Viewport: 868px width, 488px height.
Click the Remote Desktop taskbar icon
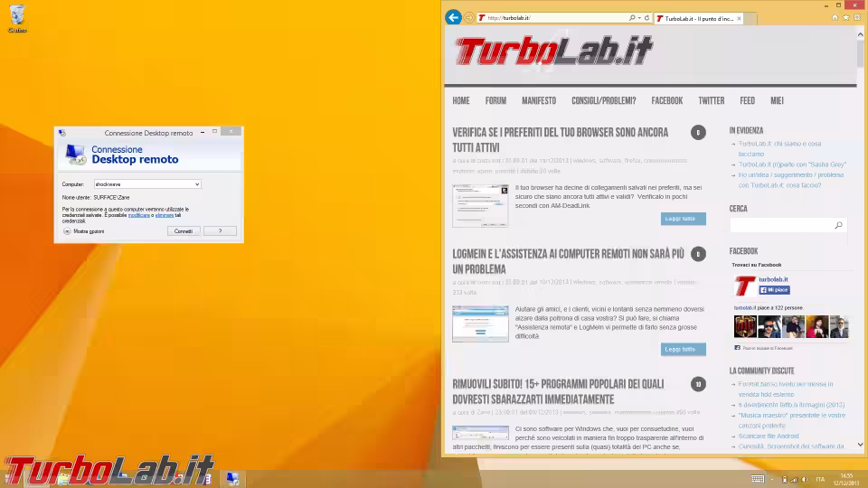(x=231, y=478)
